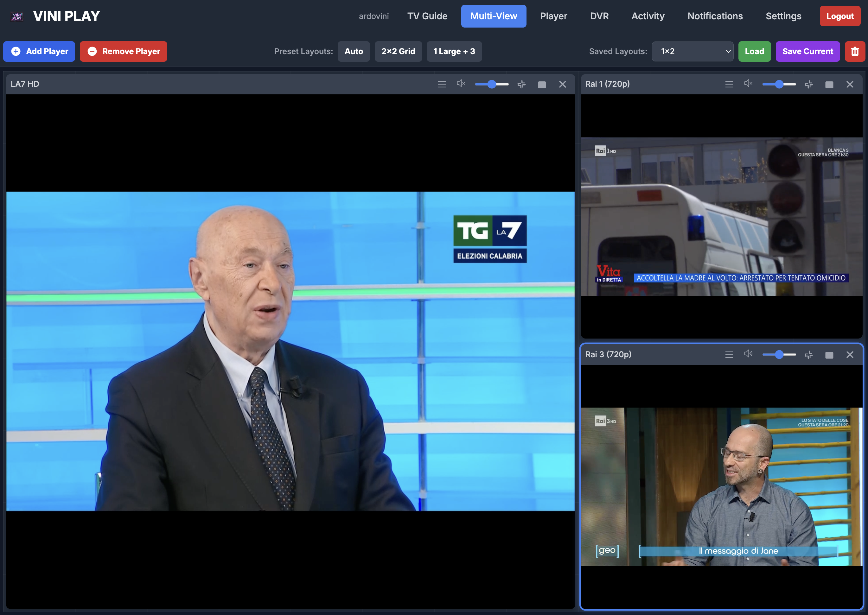Click the Add Player button
This screenshot has width=868, height=615.
click(39, 52)
